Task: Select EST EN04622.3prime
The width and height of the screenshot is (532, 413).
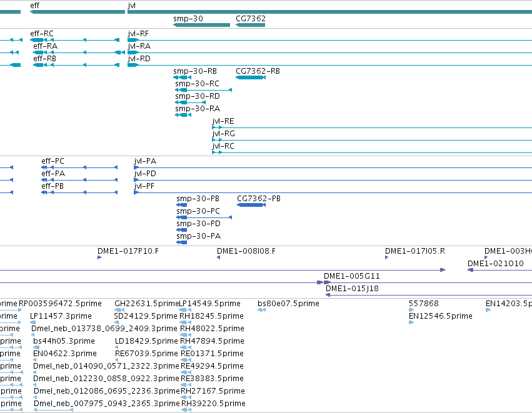Action: 65,354
